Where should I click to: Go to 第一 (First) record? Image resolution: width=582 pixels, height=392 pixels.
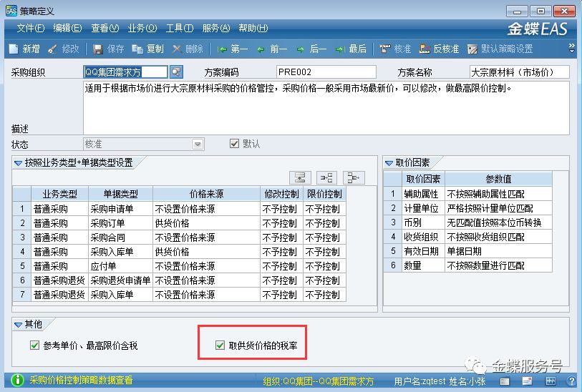233,49
